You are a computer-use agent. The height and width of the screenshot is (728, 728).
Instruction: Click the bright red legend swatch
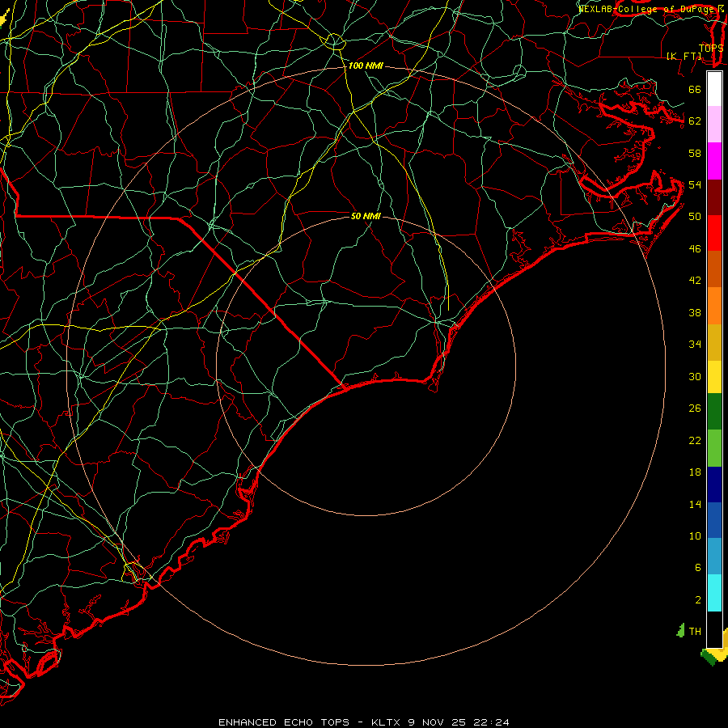pyautogui.click(x=714, y=233)
